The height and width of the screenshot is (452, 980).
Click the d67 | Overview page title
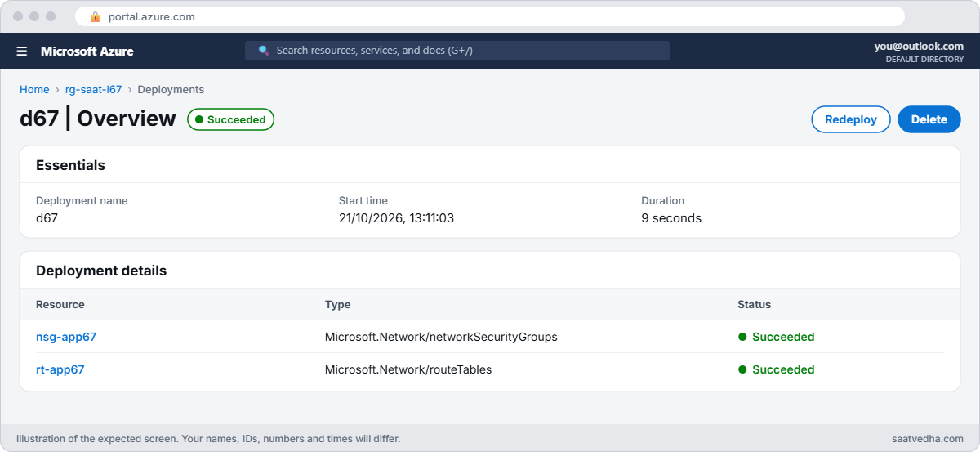pos(98,119)
